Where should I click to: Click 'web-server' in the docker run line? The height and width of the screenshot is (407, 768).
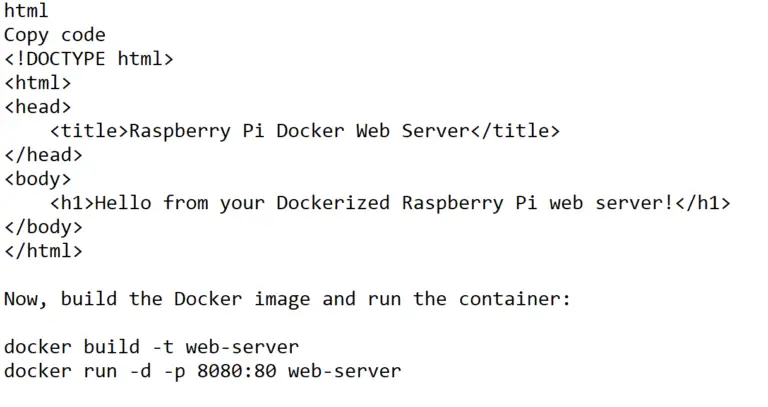[344, 371]
